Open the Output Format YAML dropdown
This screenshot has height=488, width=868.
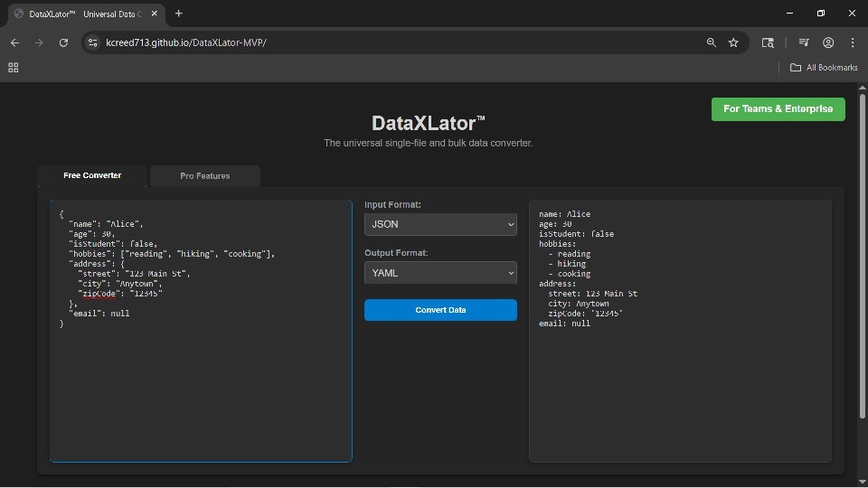[x=440, y=273]
